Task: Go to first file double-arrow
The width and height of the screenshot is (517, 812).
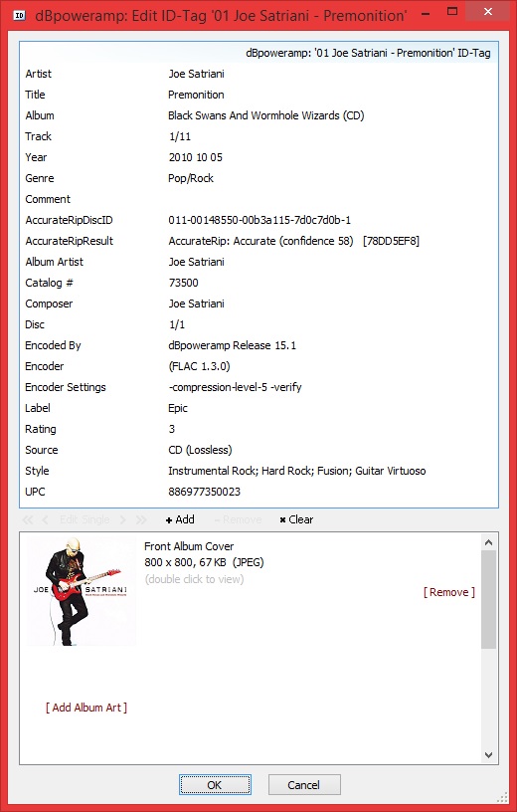Action: [28, 519]
